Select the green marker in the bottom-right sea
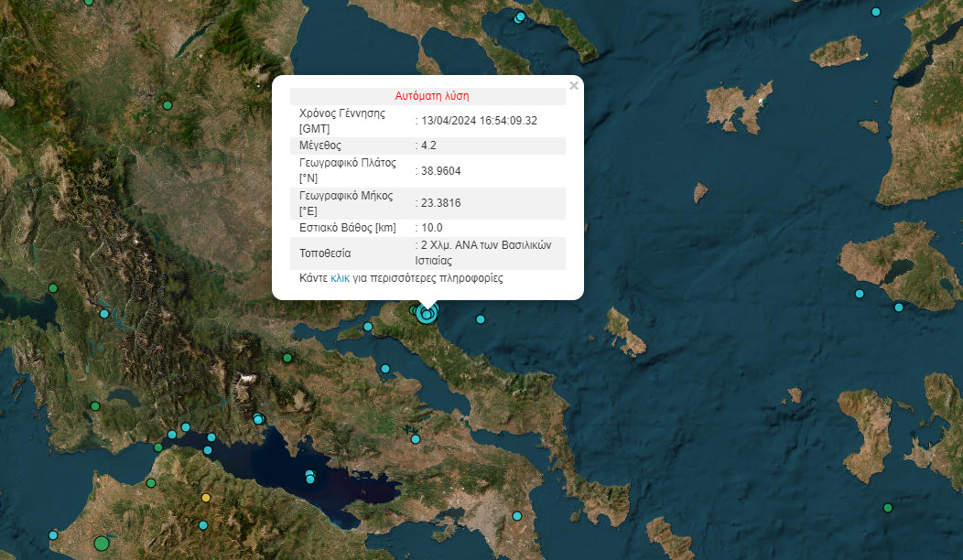Screen dimensions: 963x560 (x=887, y=508)
